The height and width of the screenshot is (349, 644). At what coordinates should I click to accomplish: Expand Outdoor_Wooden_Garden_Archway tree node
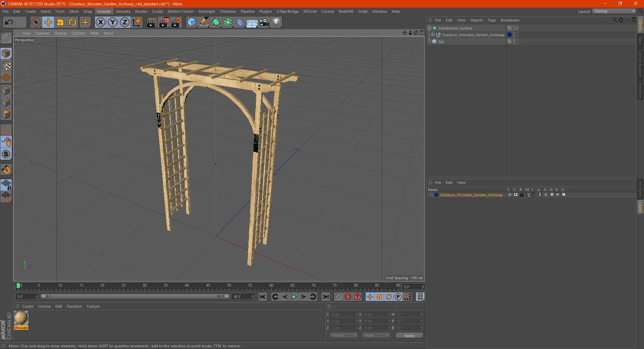pos(433,35)
